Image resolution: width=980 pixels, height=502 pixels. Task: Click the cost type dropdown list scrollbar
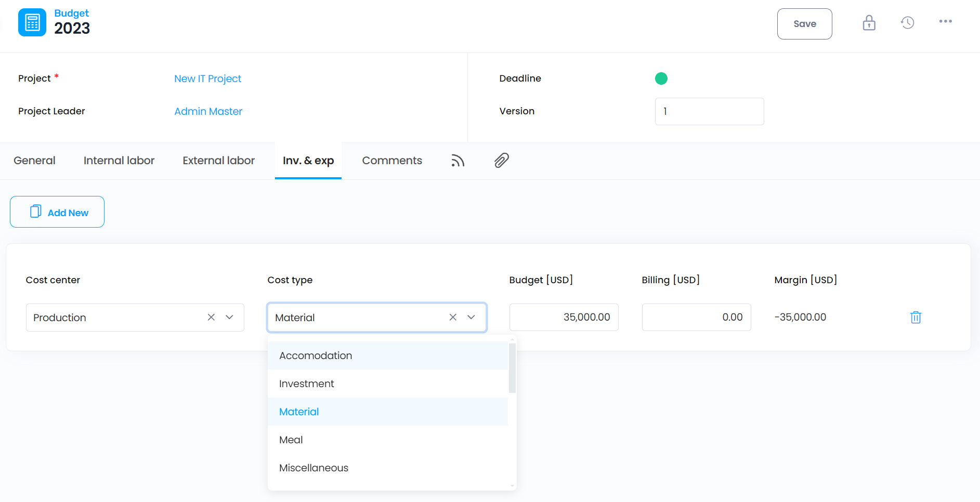tap(512, 368)
